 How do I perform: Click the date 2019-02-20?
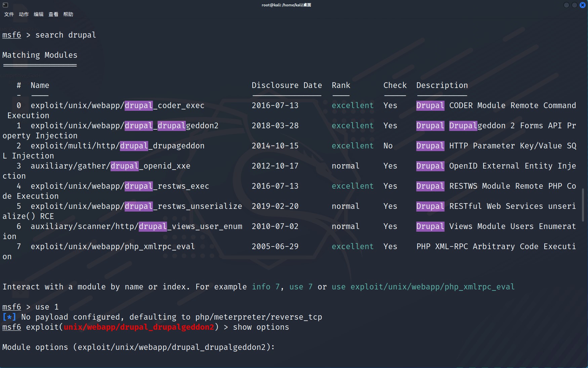[275, 206]
